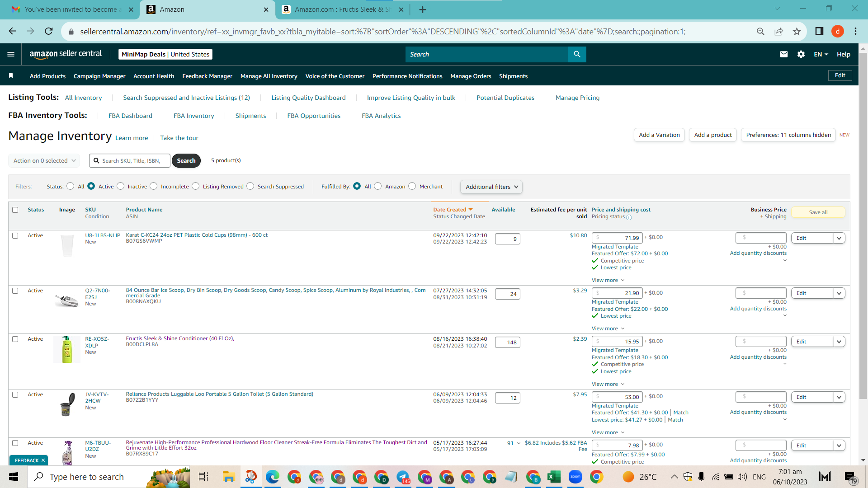
Task: Open the Chrome profile avatar
Action: (838, 31)
